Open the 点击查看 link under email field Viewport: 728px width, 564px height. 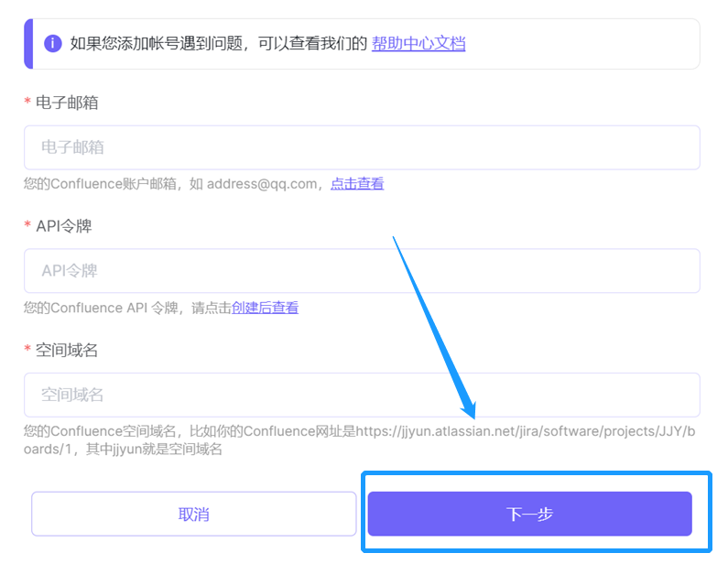coord(357,184)
